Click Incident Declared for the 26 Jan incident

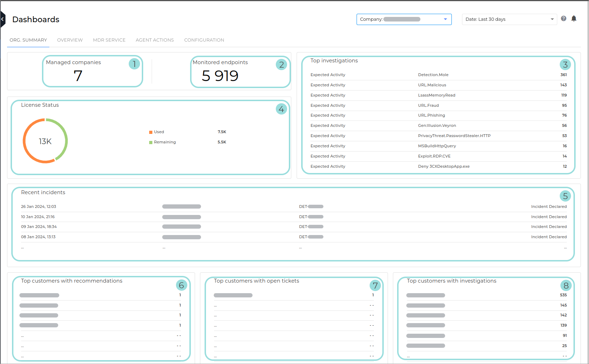(x=549, y=206)
